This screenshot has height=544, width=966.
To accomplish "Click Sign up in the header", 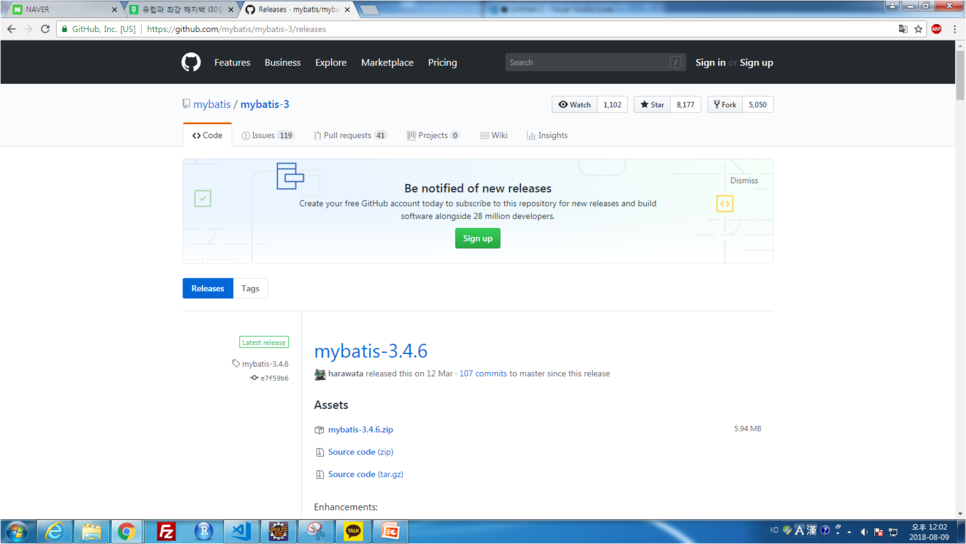I will click(757, 62).
